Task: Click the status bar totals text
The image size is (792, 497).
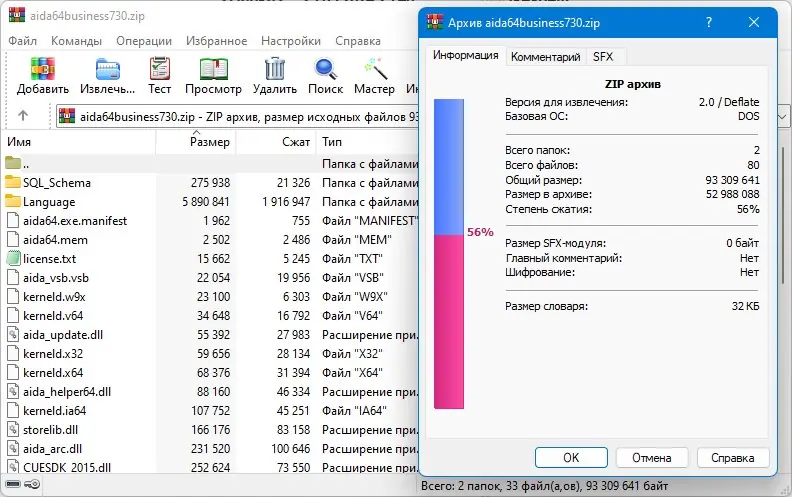Action: coord(544,486)
